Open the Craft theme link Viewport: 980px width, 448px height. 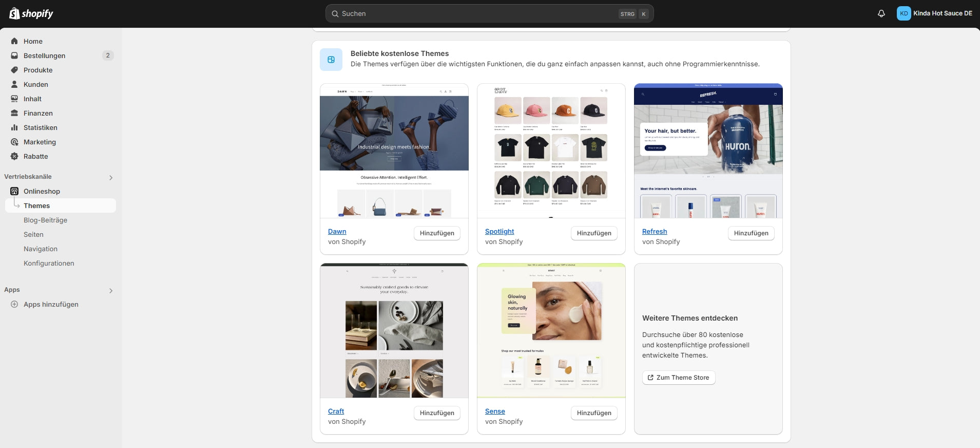(336, 412)
